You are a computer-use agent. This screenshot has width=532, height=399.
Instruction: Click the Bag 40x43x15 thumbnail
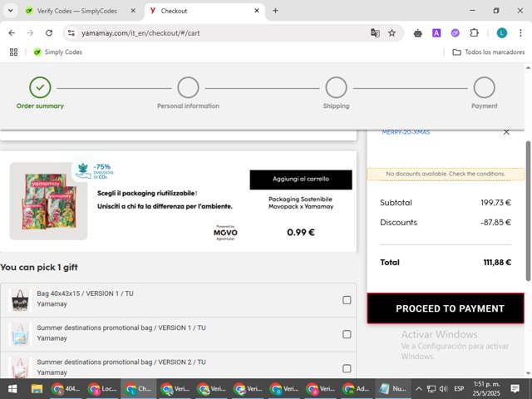[x=20, y=300]
